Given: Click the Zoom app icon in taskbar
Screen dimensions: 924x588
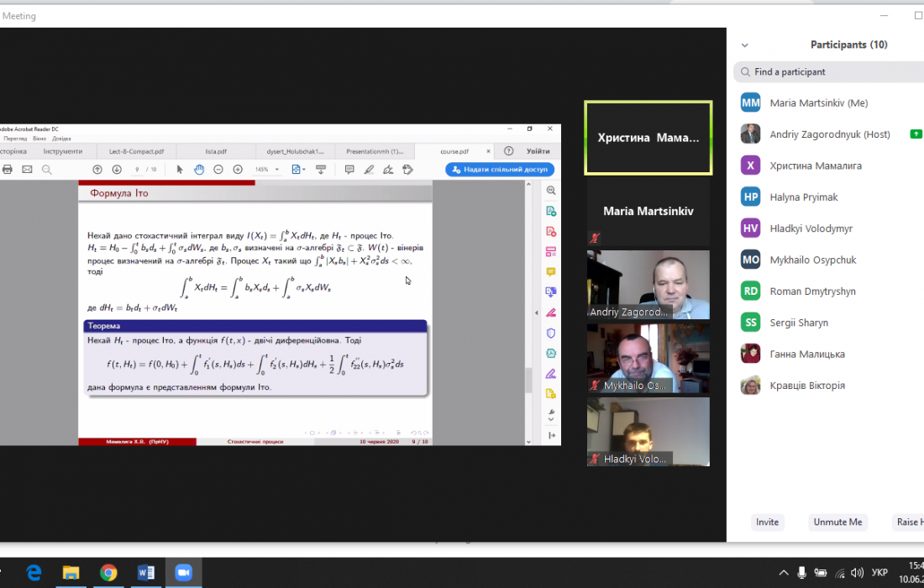Looking at the screenshot, I should [x=182, y=572].
